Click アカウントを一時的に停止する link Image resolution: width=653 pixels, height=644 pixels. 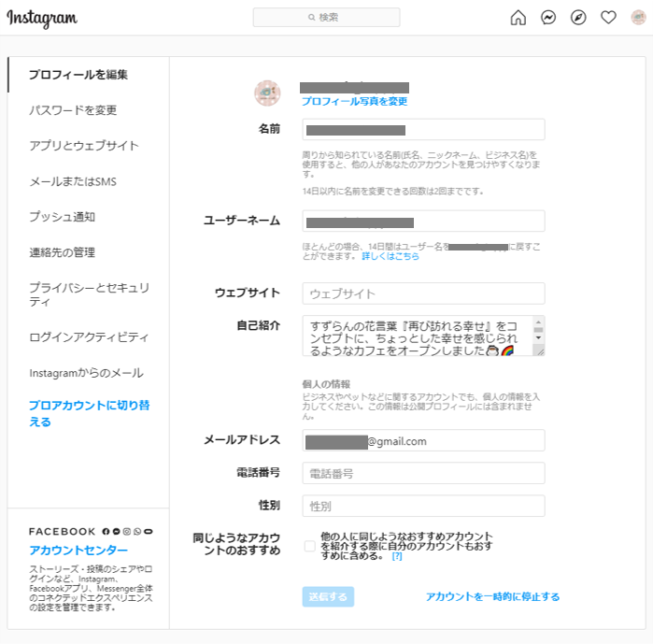[x=492, y=597]
